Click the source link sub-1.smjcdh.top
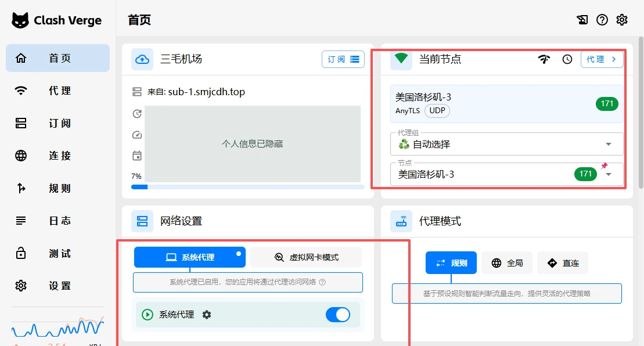The width and height of the screenshot is (644, 346). click(206, 92)
